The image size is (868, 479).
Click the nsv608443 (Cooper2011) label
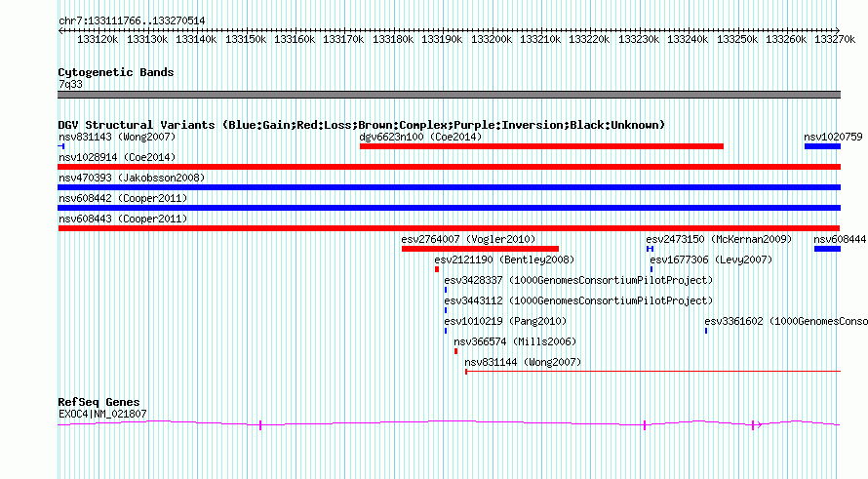pyautogui.click(x=123, y=219)
